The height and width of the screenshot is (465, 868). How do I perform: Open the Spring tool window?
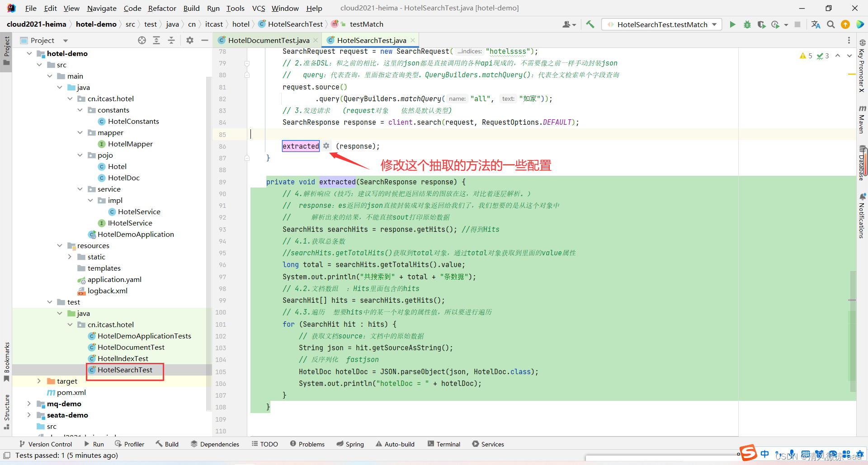point(350,444)
